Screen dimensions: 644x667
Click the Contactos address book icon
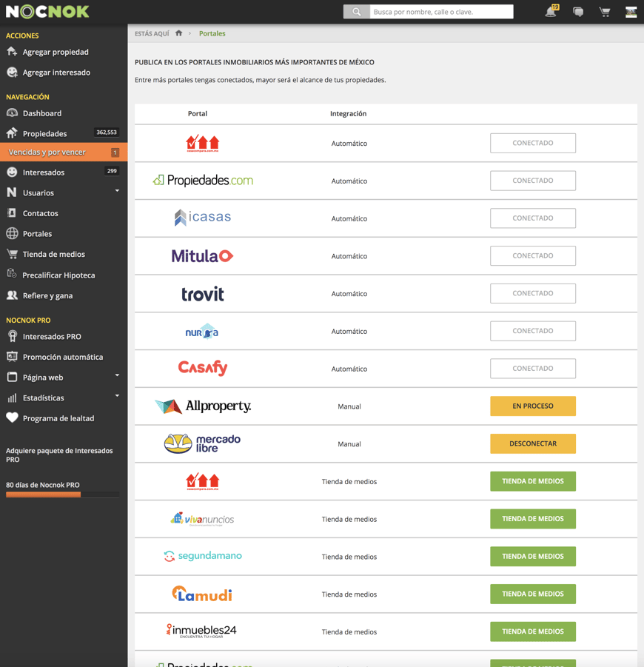(12, 213)
